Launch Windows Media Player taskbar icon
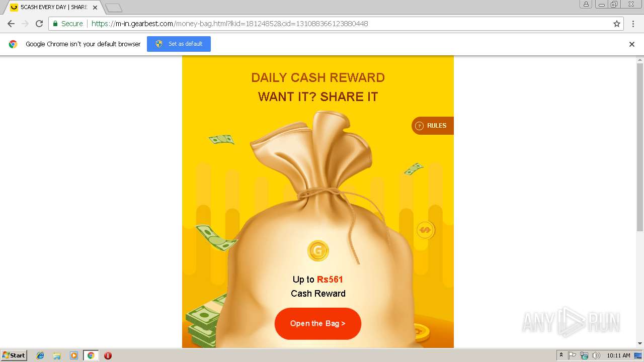This screenshot has width=644, height=362. click(74, 355)
